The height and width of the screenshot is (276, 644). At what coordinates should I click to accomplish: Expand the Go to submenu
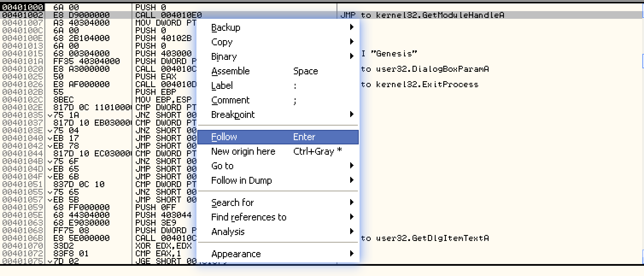pyautogui.click(x=222, y=166)
